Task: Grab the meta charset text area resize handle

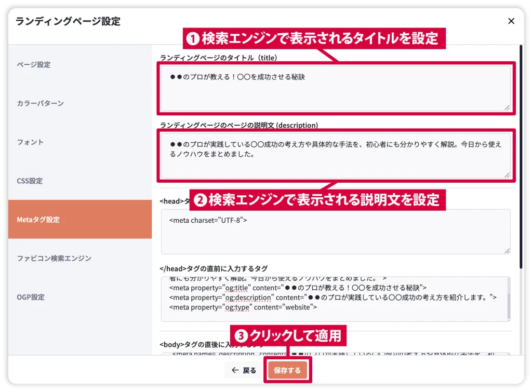Action: (x=507, y=250)
